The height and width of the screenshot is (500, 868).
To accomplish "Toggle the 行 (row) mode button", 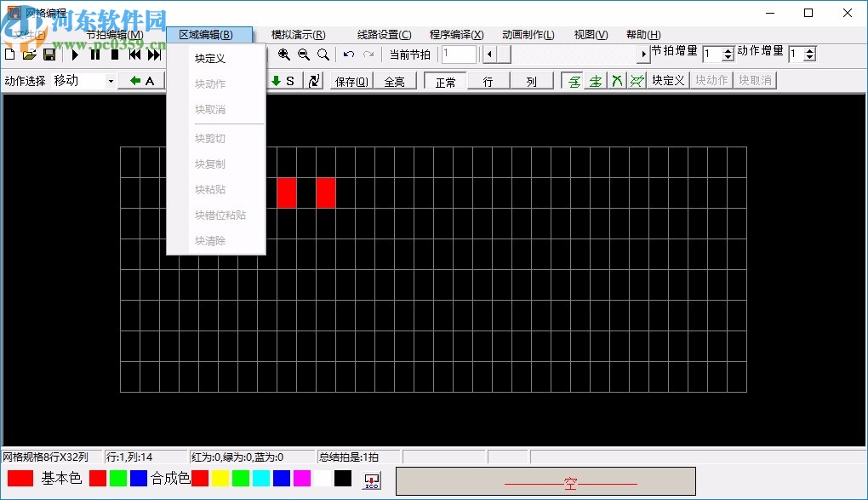I will click(x=488, y=81).
